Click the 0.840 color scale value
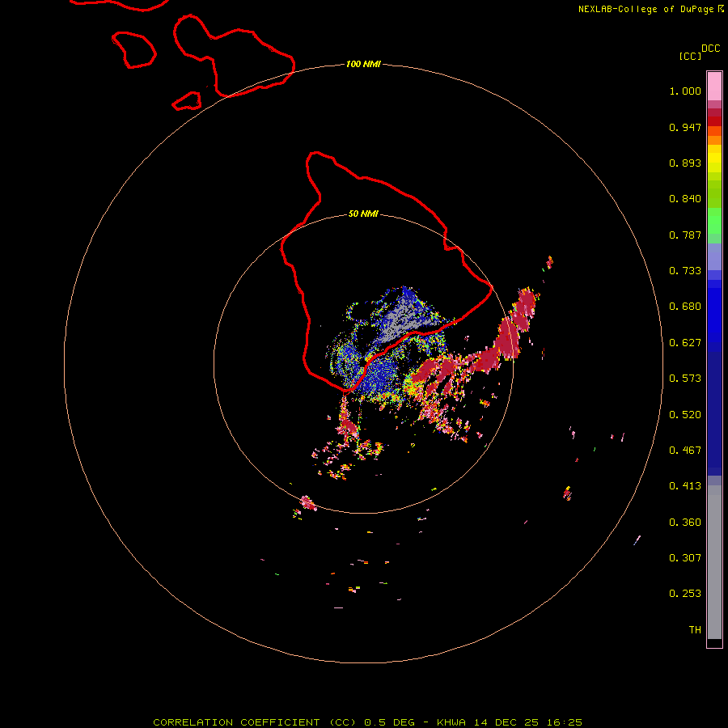This screenshot has height=728, width=728. coord(685,199)
